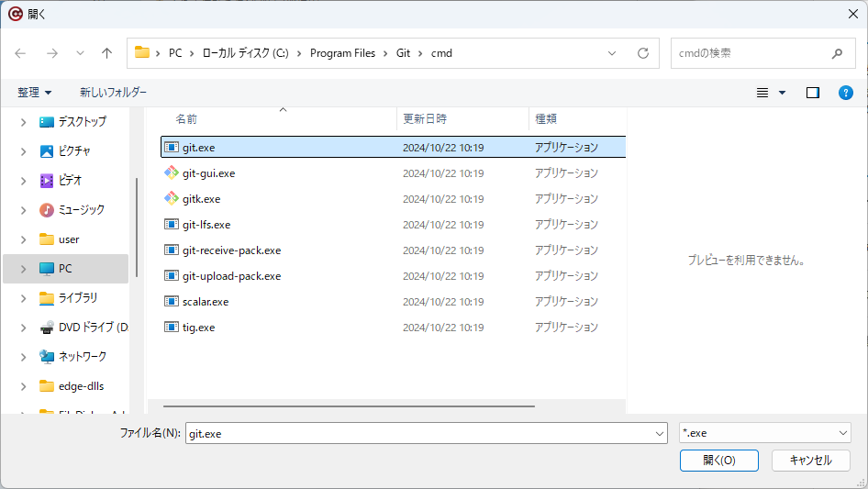
Task: Click the folder icon in address bar
Action: [142, 52]
